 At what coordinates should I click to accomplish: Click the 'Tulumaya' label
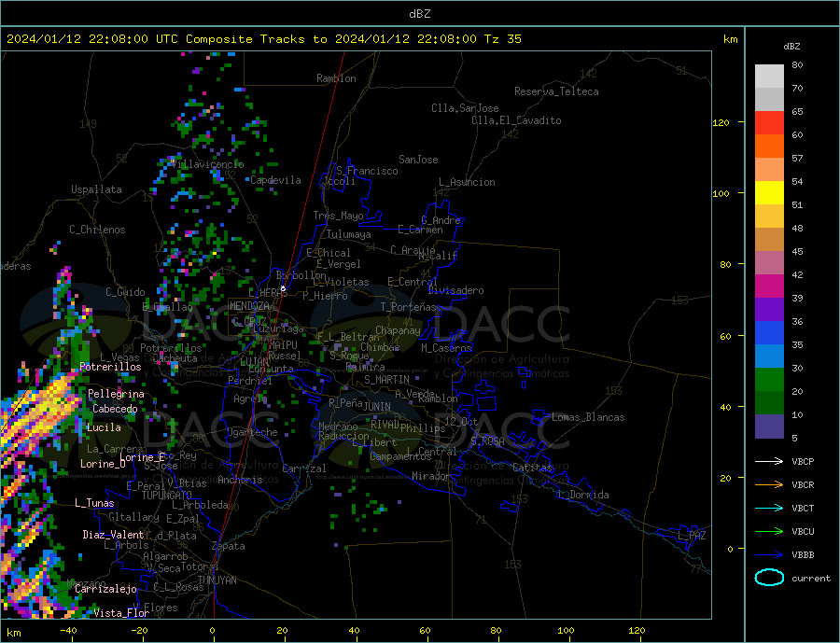click(x=349, y=234)
